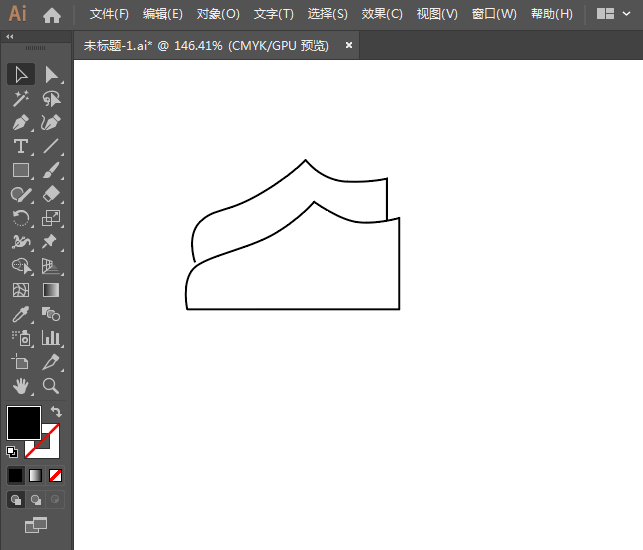This screenshot has height=550, width=643.
Task: Pick the Eraser tool
Action: point(51,194)
